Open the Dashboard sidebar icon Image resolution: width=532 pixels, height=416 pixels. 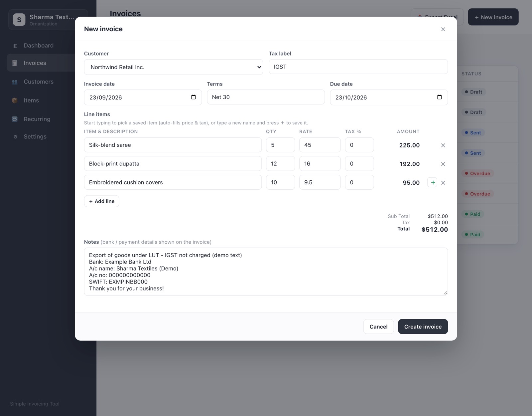[15, 46]
